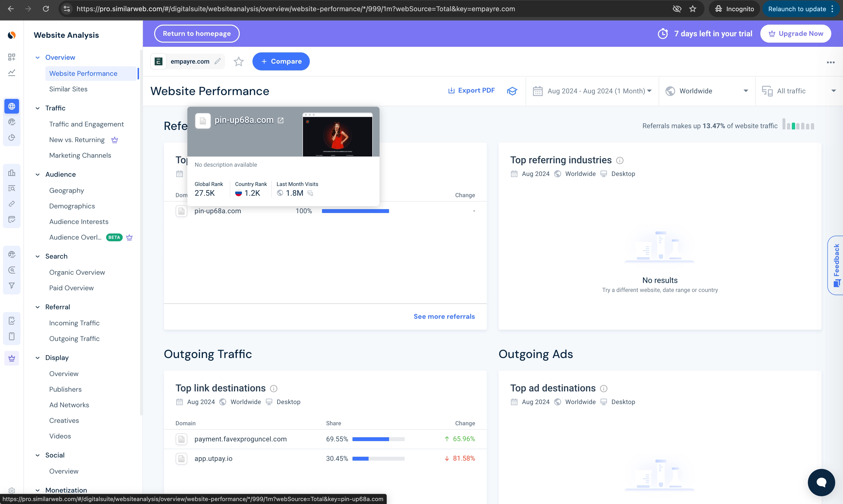Toggle the favorite star next to empayre.com

[239, 61]
